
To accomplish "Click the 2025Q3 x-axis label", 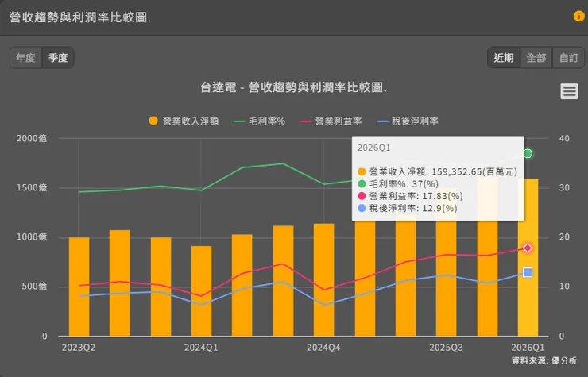I will point(447,348).
